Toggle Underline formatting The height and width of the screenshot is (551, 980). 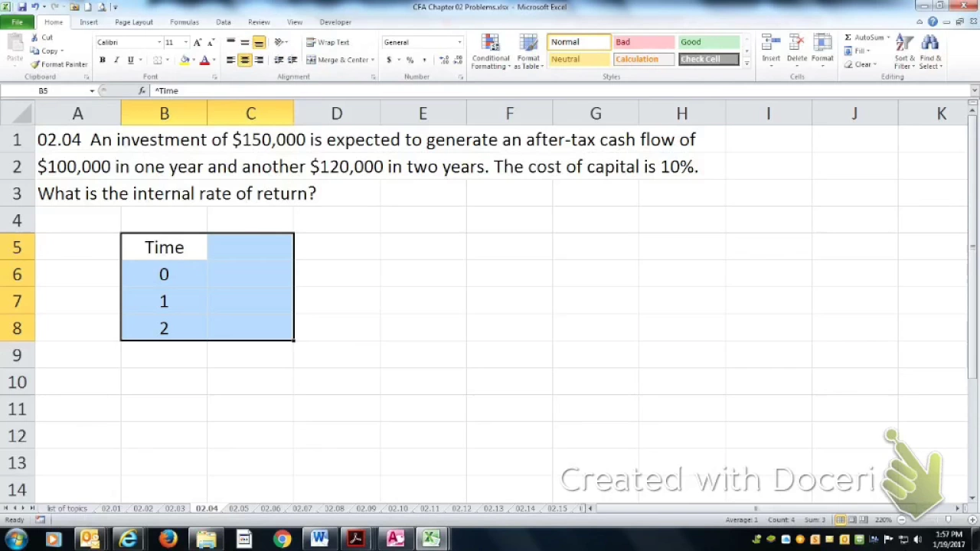tap(130, 60)
